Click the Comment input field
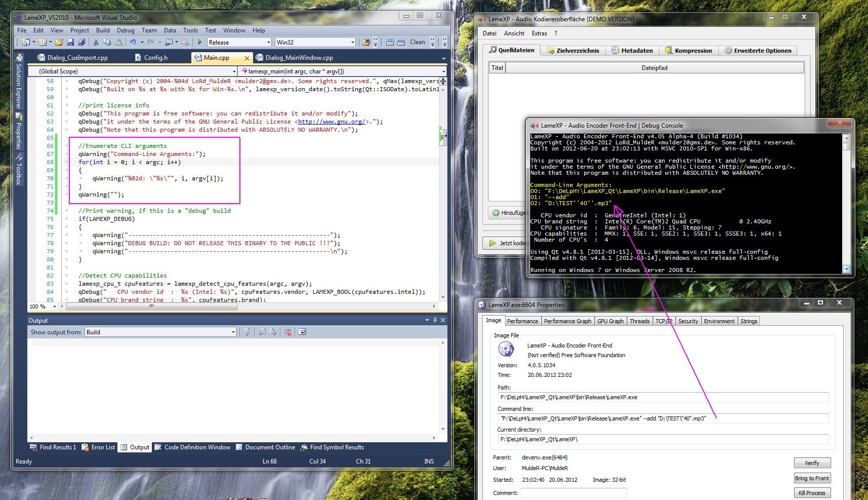The image size is (868, 500). pos(574,493)
